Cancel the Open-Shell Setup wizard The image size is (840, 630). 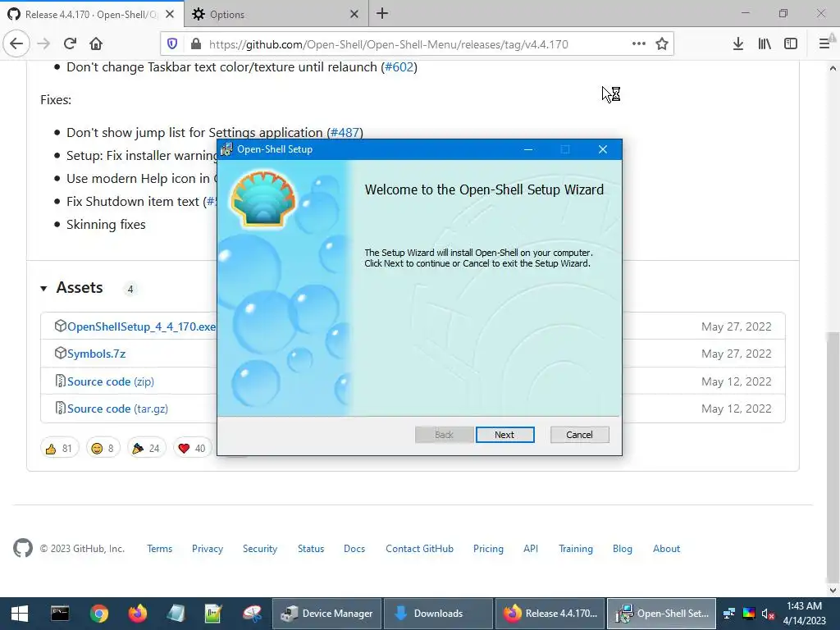coord(579,435)
